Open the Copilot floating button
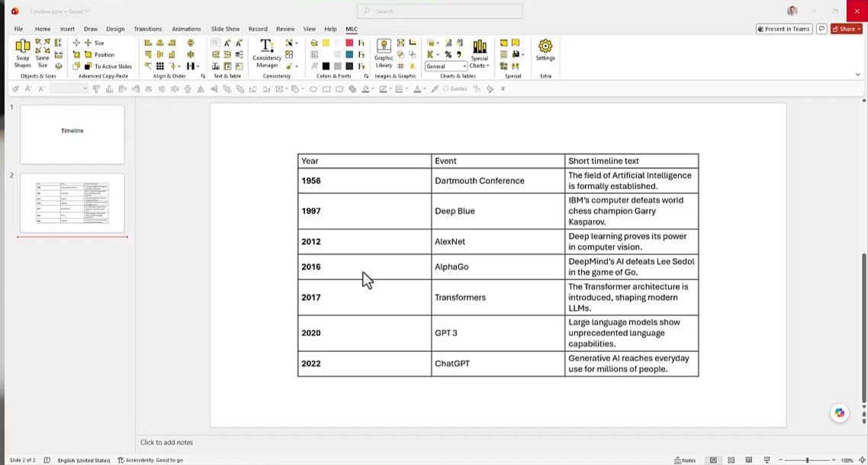Viewport: 868px width, 465px height. click(840, 413)
